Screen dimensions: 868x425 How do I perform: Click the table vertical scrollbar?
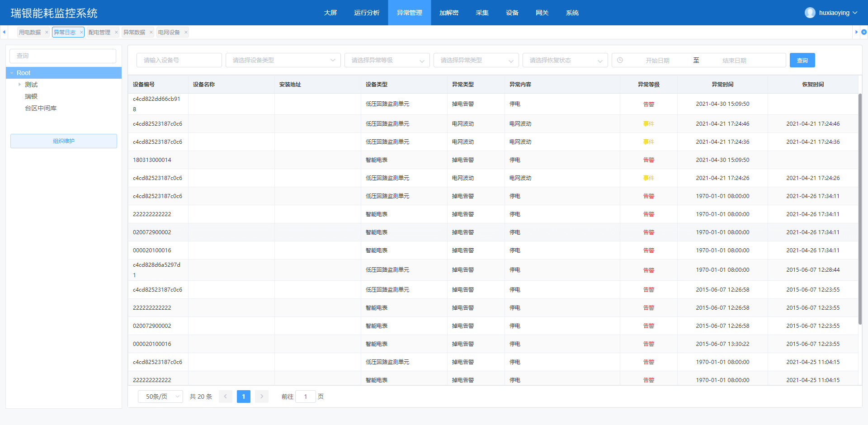point(860,209)
